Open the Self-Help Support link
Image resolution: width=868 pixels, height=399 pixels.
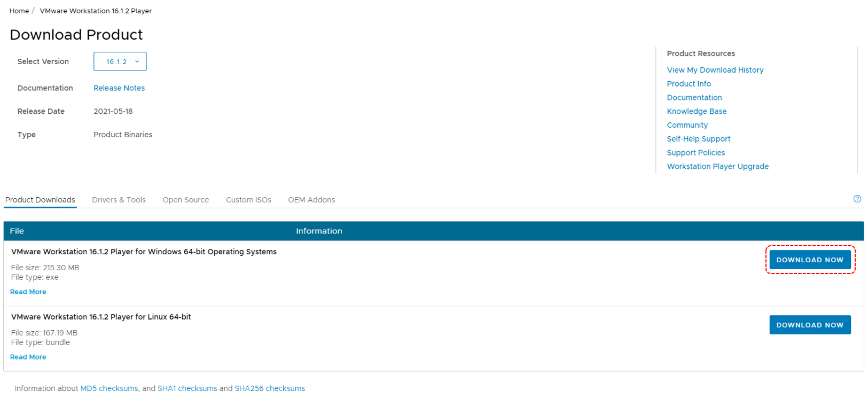pyautogui.click(x=699, y=139)
